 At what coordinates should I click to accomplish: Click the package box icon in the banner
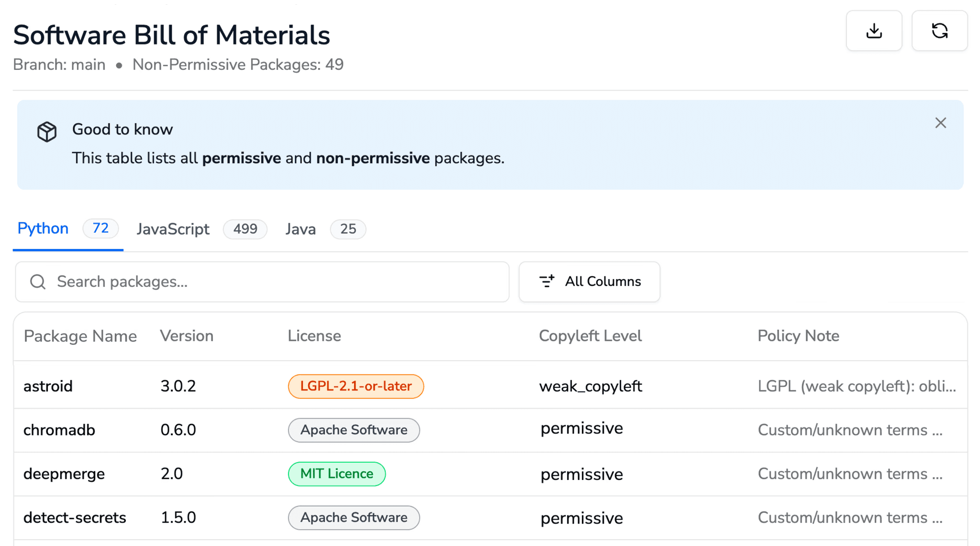click(46, 131)
